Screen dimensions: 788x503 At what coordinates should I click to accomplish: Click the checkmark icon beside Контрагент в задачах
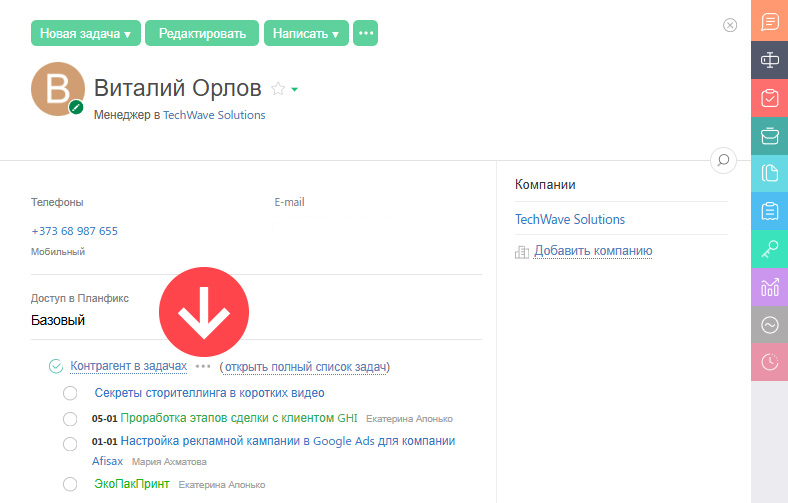(x=56, y=366)
